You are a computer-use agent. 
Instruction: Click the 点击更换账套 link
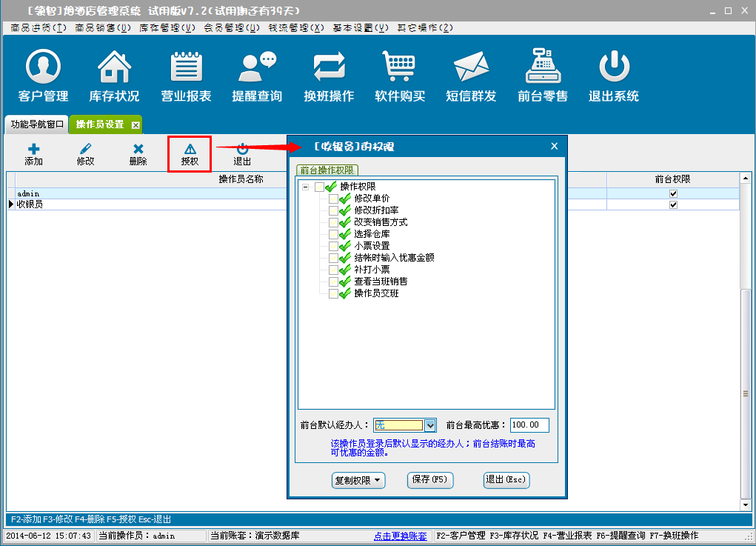[401, 536]
